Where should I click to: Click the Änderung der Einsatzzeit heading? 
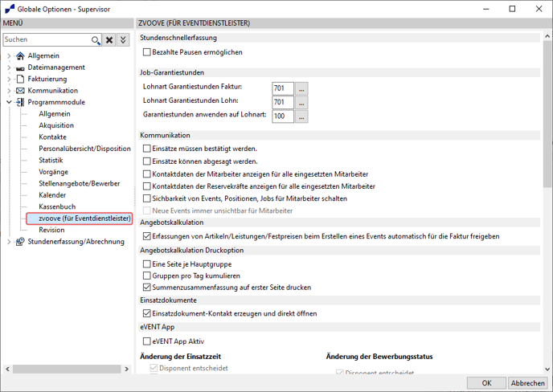(x=181, y=357)
